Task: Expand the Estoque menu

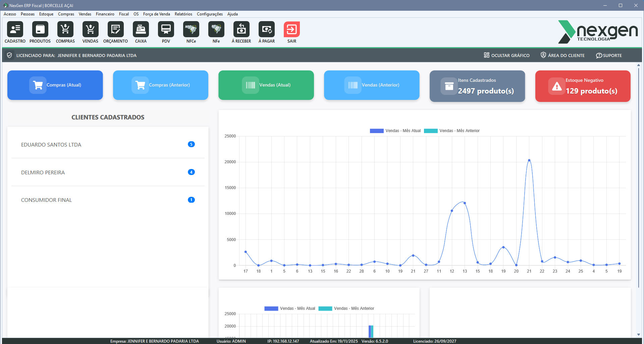Action: click(x=46, y=14)
